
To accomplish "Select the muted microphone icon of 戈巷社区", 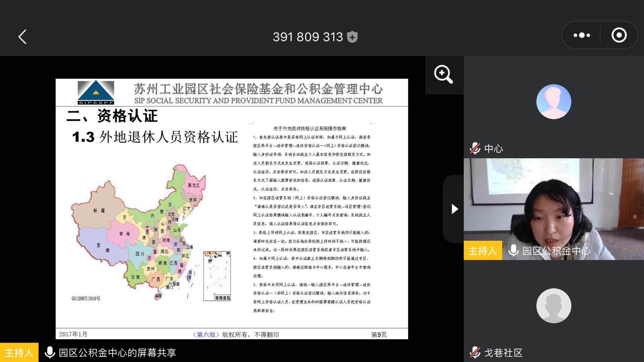I will (x=475, y=353).
